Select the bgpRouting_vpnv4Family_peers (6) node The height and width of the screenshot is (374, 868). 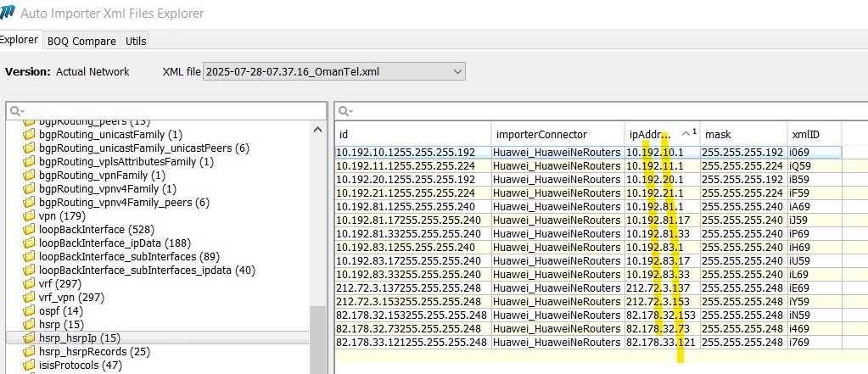coord(124,203)
